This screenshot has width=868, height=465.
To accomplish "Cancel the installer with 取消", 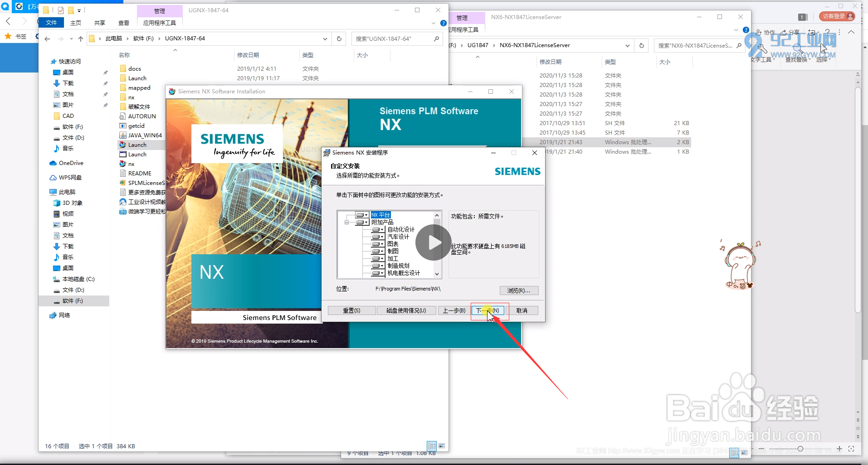I will (522, 310).
